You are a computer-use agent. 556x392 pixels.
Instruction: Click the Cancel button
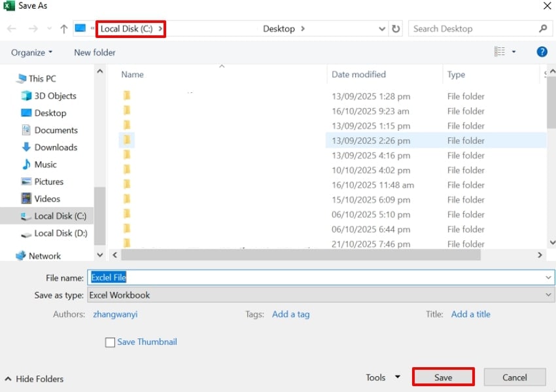[x=515, y=378]
